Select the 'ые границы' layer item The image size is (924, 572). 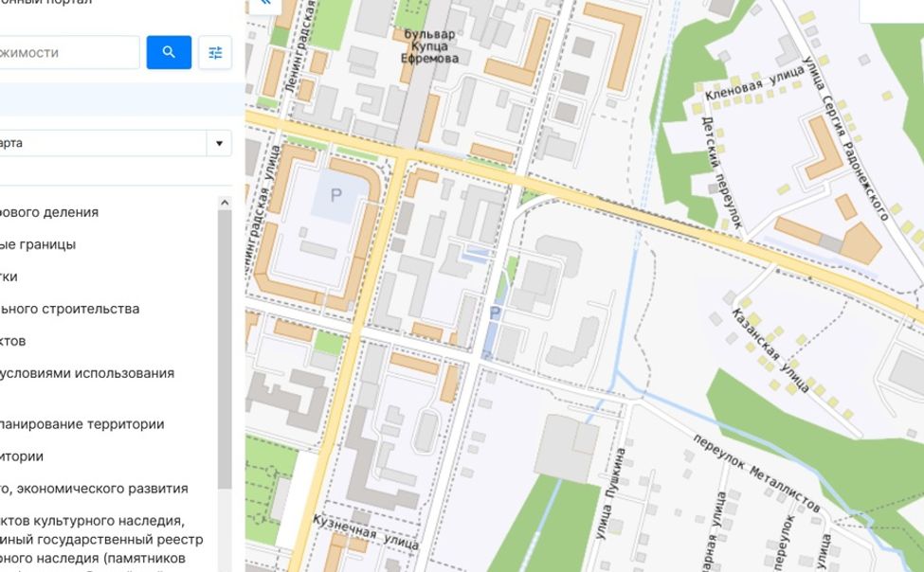tap(38, 244)
